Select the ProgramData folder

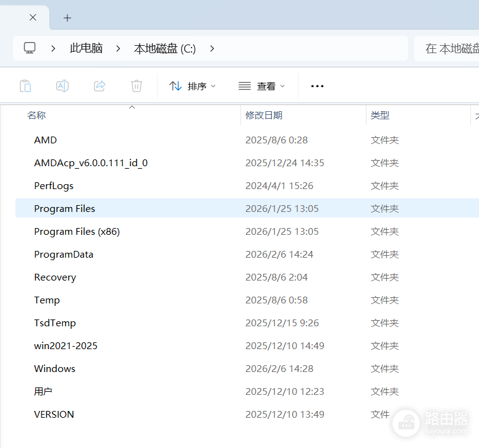(64, 255)
